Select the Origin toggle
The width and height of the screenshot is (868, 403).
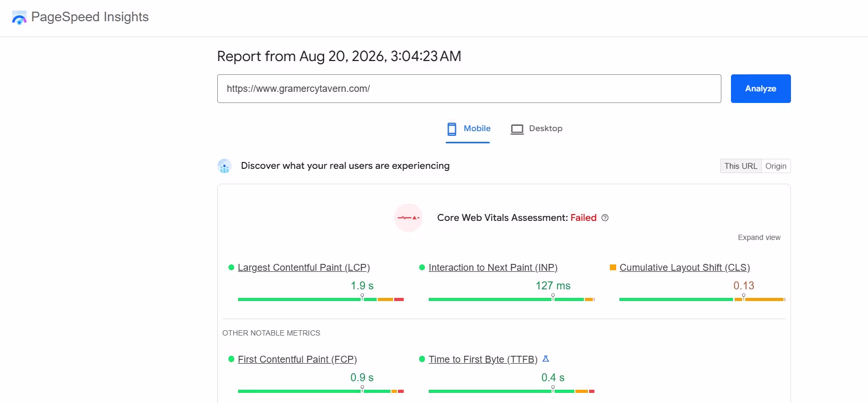pyautogui.click(x=776, y=166)
